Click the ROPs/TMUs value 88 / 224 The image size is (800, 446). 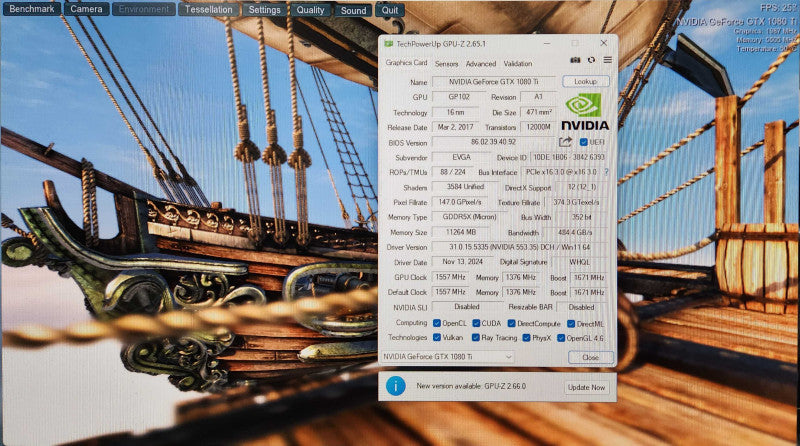[452, 172]
